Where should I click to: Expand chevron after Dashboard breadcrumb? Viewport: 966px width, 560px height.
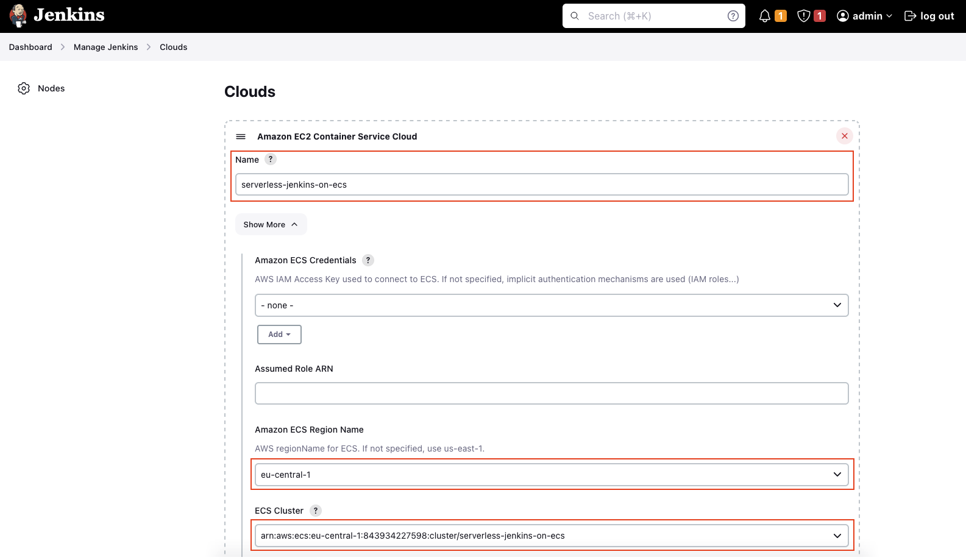click(63, 47)
